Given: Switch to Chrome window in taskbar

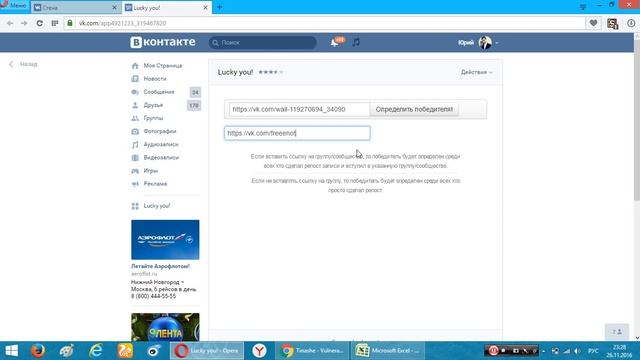Looking at the screenshot, I should pos(313,351).
